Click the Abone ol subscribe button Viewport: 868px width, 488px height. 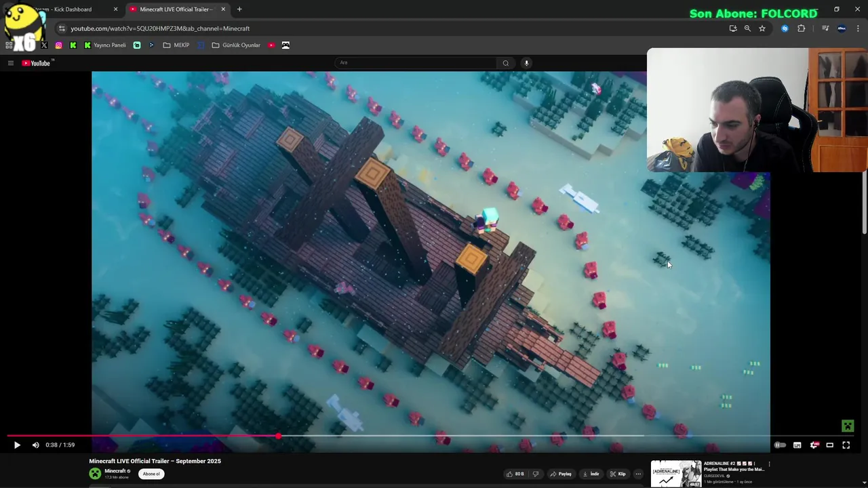coord(151,474)
